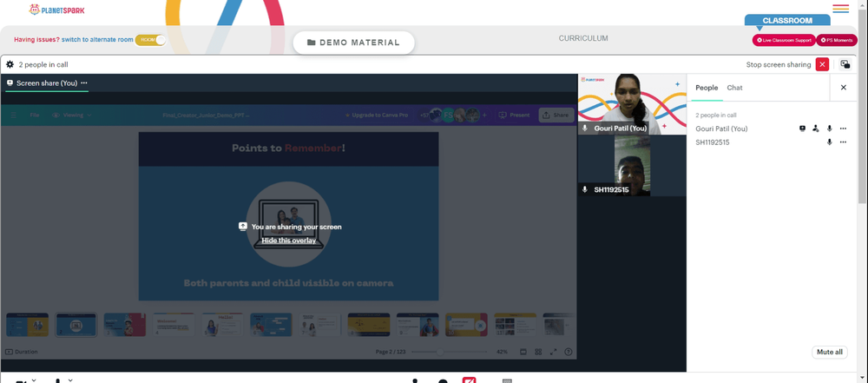Open more options for SH1192515
The image size is (868, 383).
[843, 142]
